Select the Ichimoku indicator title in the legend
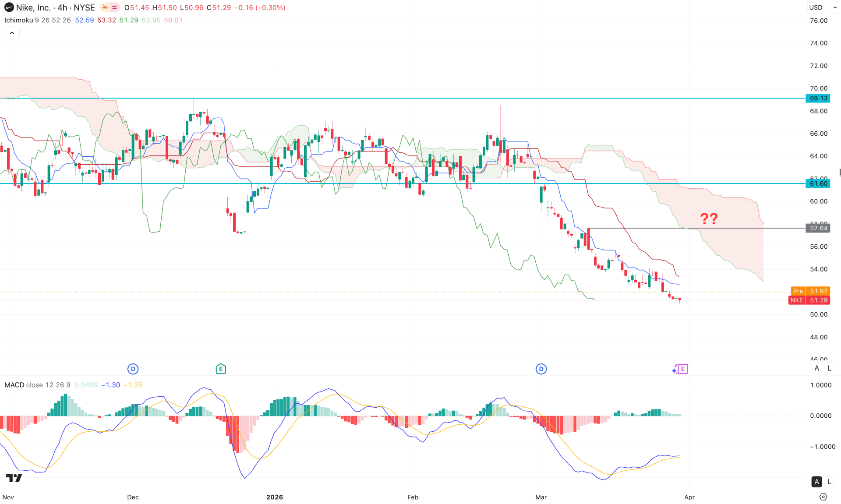 click(x=19, y=20)
